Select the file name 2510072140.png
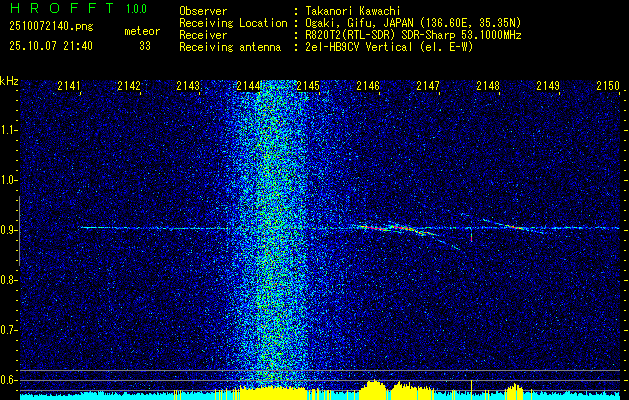The width and height of the screenshot is (629, 400). 51,27
